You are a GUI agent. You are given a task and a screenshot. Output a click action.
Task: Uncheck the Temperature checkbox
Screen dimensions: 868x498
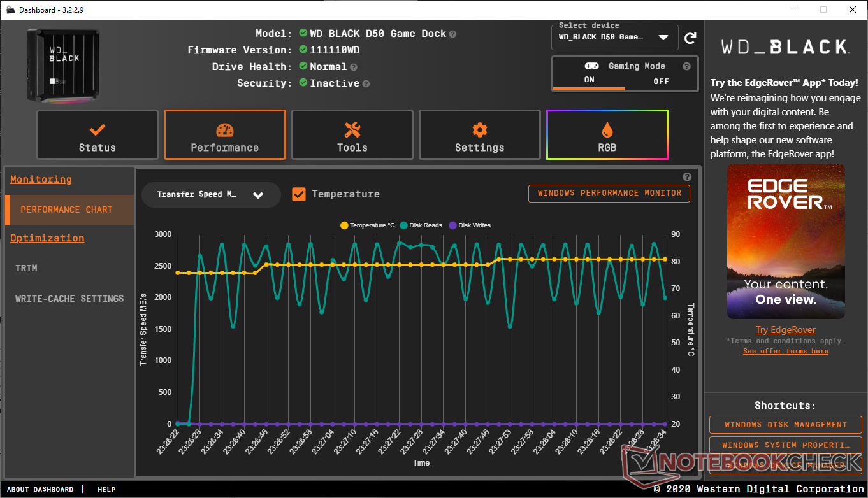[x=299, y=194]
